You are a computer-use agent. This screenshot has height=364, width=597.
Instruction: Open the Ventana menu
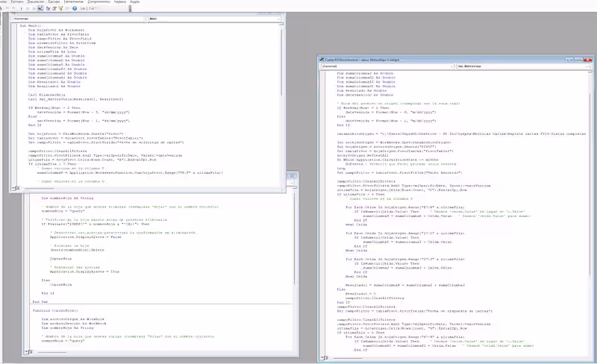point(119,2)
